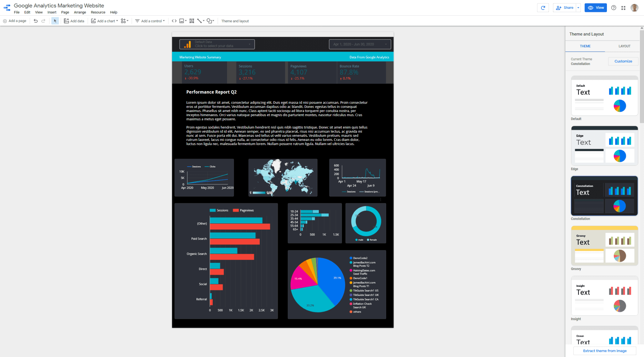Activate the selection arrow tool
This screenshot has width=644, height=357.
[55, 21]
